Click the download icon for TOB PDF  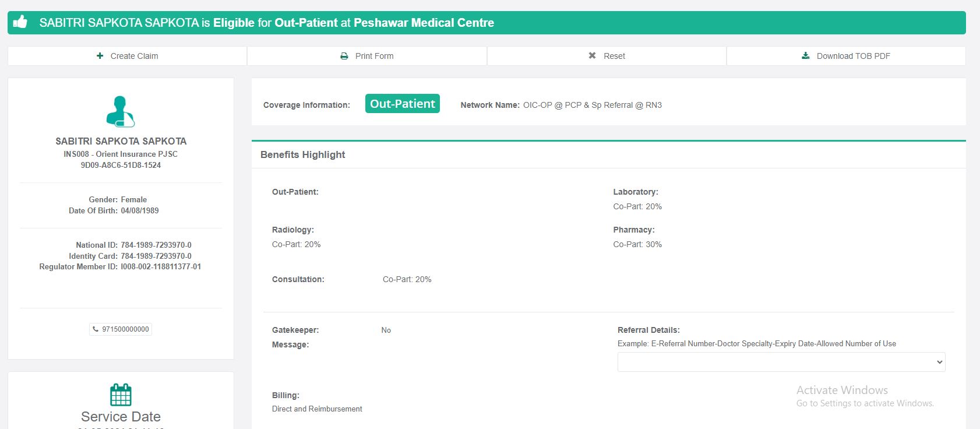click(x=806, y=56)
